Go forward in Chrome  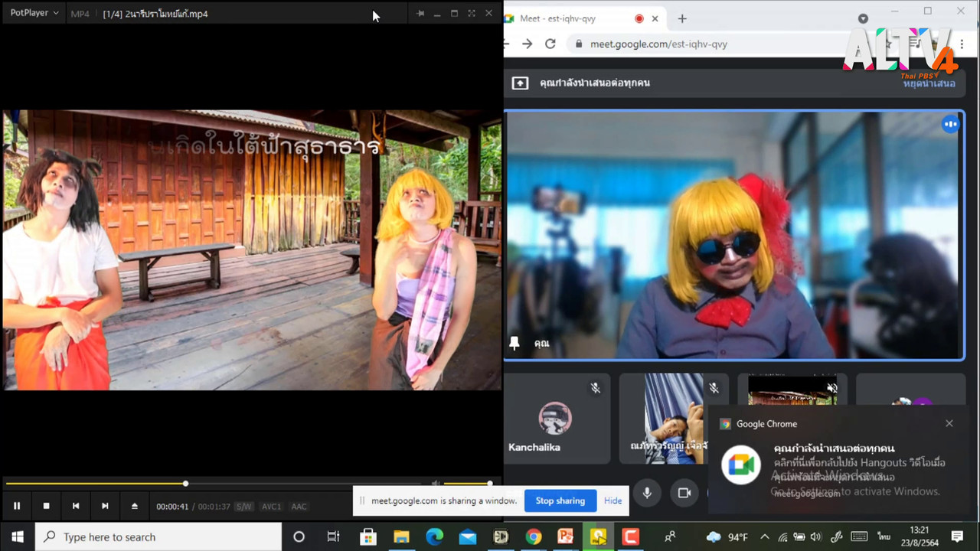[x=527, y=44]
